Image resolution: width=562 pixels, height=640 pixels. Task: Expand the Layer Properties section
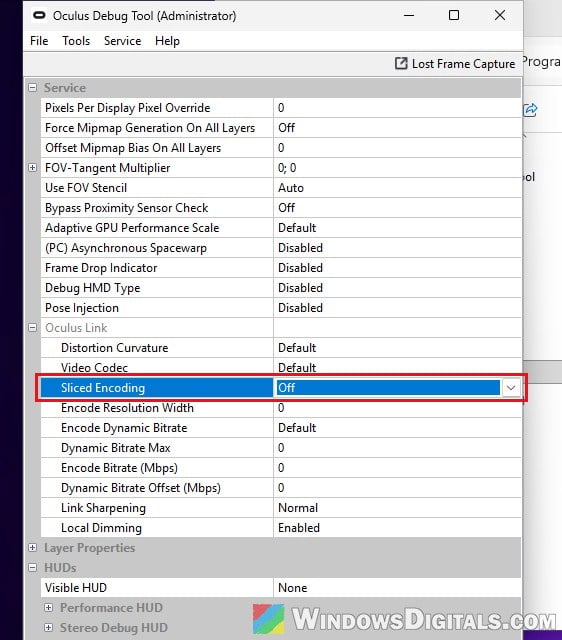pos(33,547)
